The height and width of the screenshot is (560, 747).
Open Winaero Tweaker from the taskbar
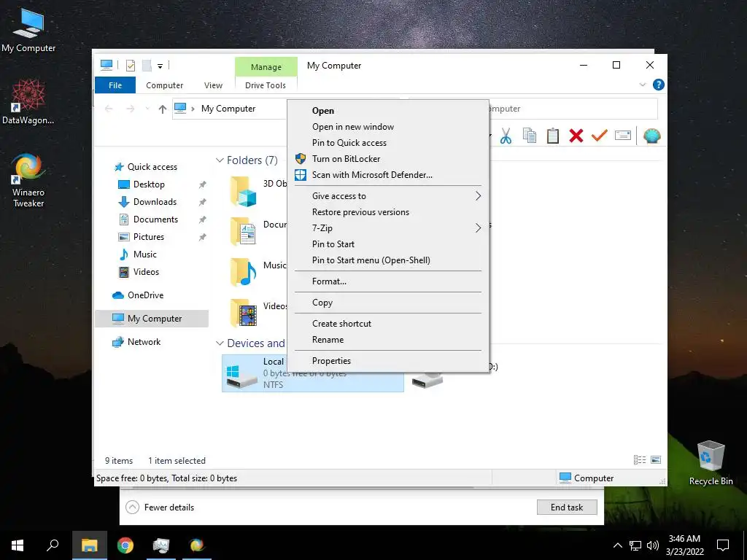tap(197, 545)
